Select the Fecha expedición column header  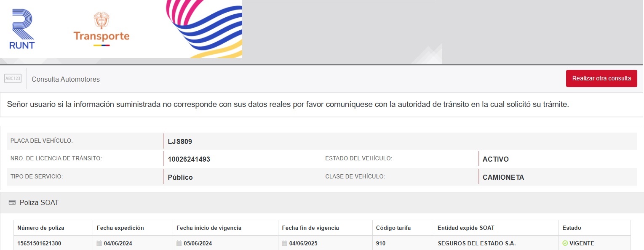pos(120,228)
